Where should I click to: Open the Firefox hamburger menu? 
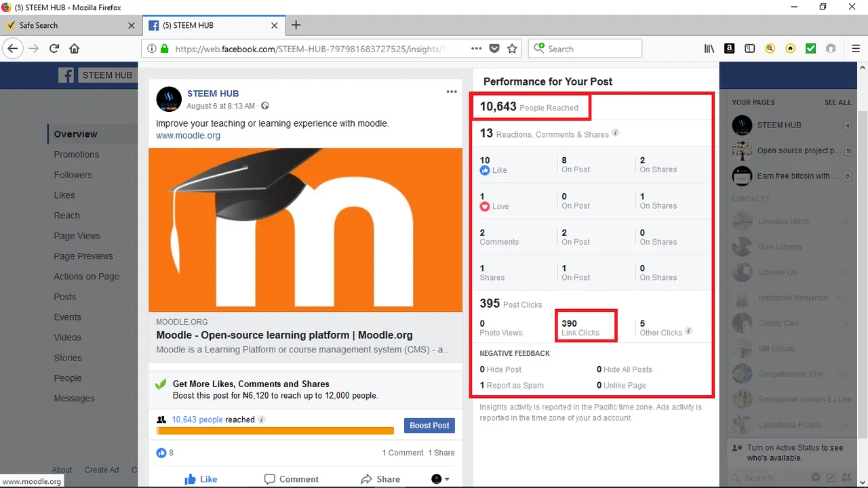(x=856, y=49)
